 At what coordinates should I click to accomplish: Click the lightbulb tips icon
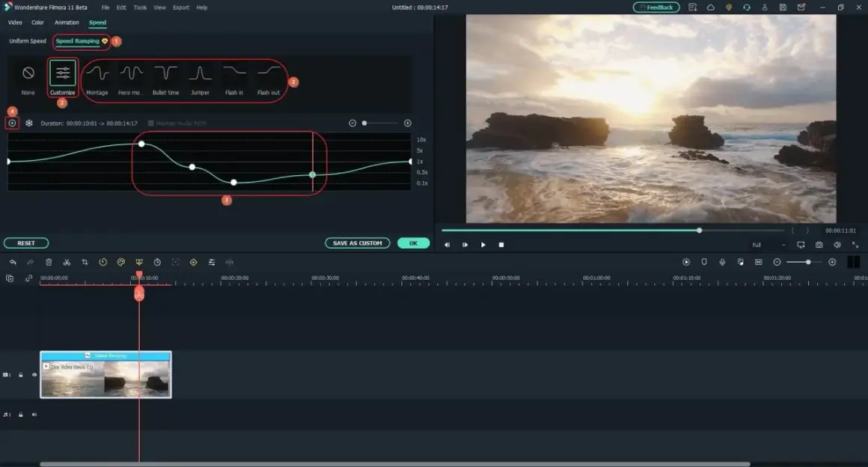coord(729,7)
